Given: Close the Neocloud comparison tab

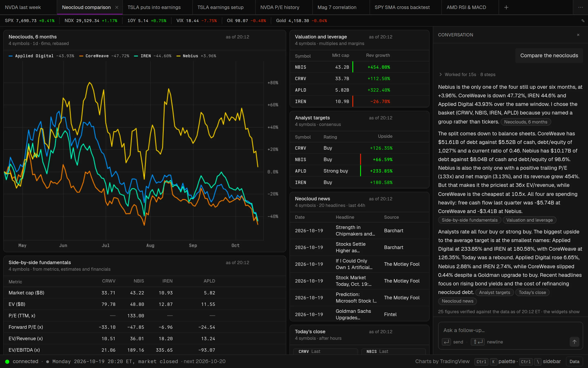Looking at the screenshot, I should [x=117, y=7].
